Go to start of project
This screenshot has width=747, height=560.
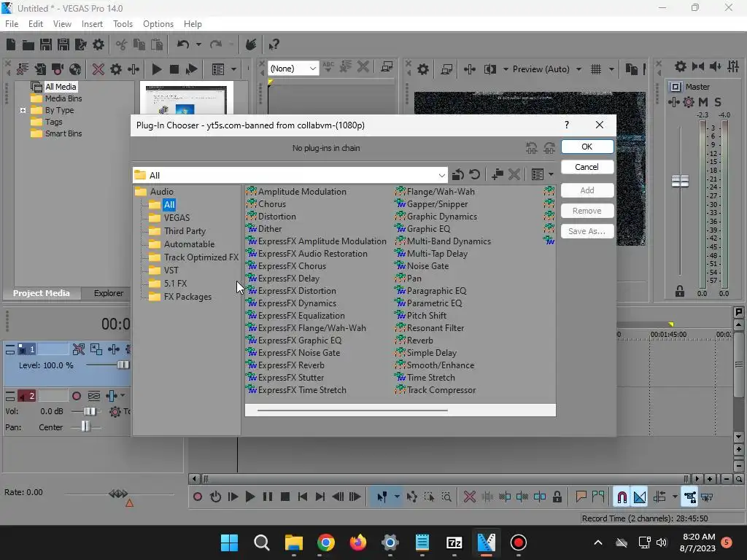pos(303,497)
